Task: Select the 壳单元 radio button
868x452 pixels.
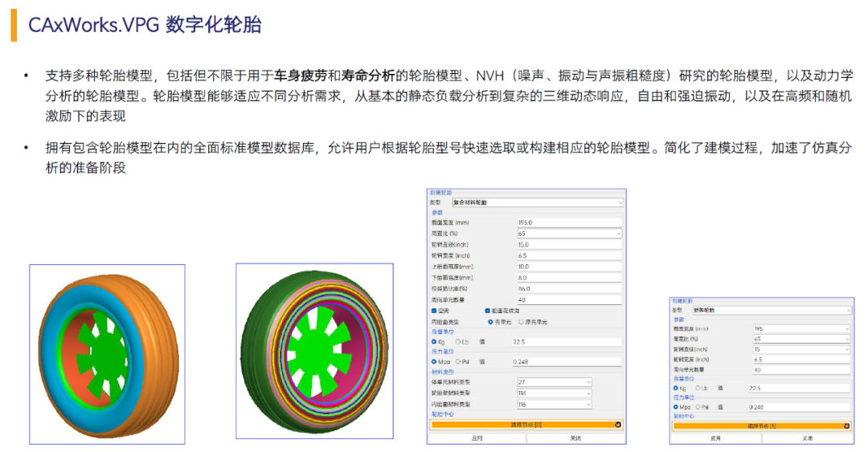Action: coord(490,322)
